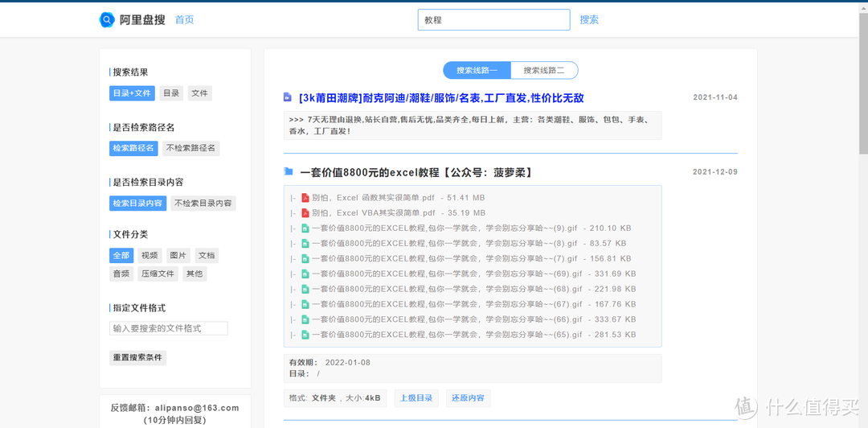
Task: Click the 阿里盘搜 magnifier logo icon
Action: [106, 20]
